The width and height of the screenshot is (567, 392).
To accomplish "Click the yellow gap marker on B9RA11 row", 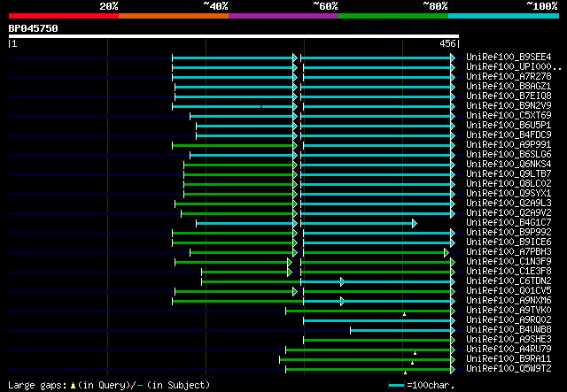I will 412,363.
